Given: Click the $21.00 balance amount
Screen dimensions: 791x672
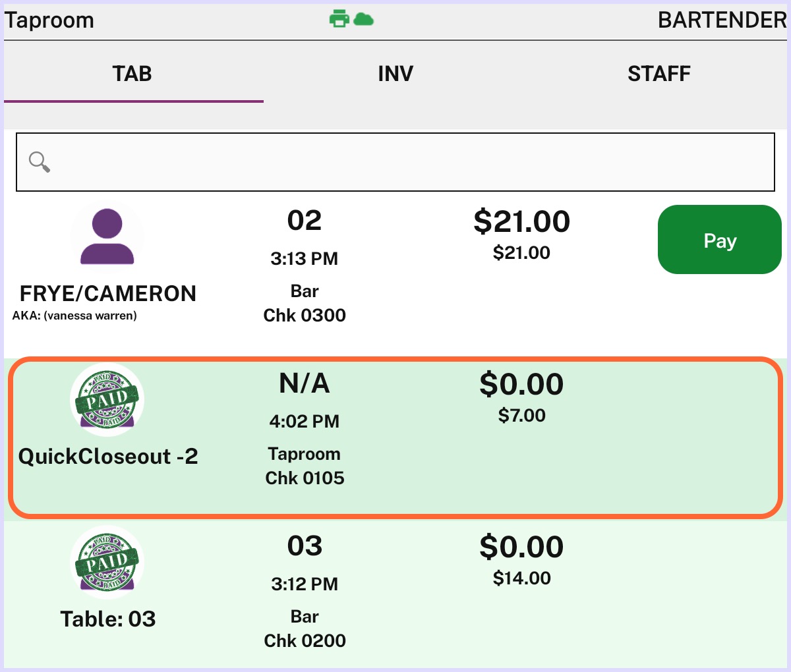Looking at the screenshot, I should [x=521, y=221].
